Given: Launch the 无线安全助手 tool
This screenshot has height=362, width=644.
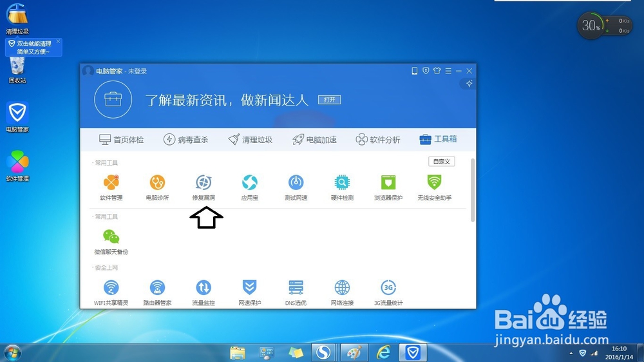Looking at the screenshot, I should [x=435, y=182].
